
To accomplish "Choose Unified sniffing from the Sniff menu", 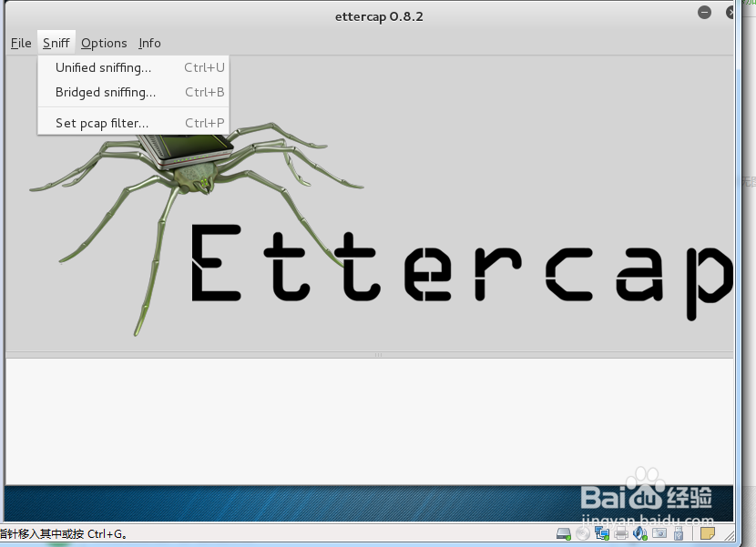I will tap(134, 68).
